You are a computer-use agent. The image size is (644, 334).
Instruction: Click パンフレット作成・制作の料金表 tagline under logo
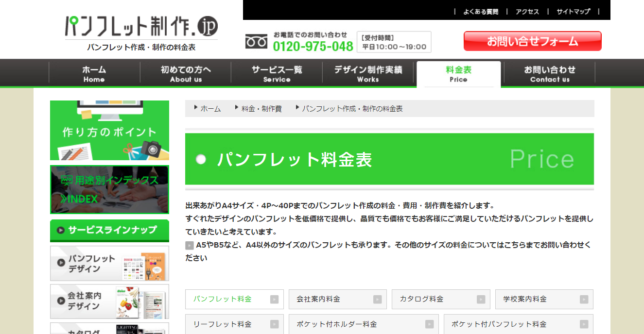(141, 48)
